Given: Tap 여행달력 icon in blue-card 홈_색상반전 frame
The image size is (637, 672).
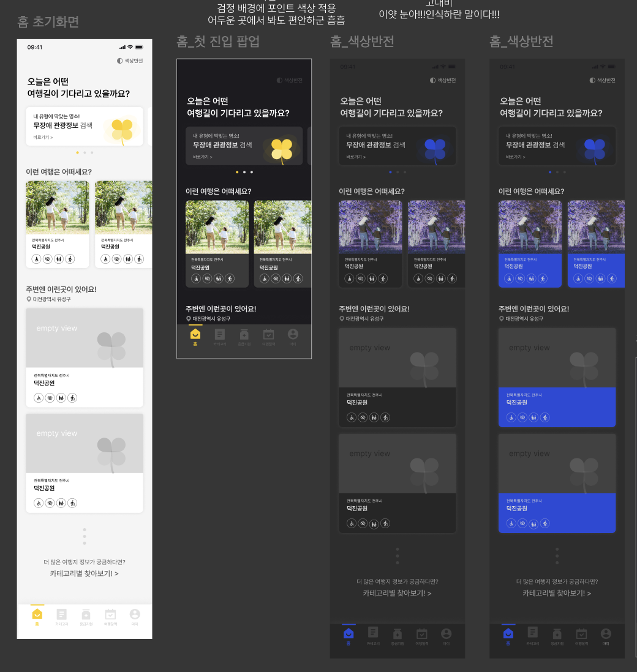Looking at the screenshot, I should pyautogui.click(x=581, y=633).
